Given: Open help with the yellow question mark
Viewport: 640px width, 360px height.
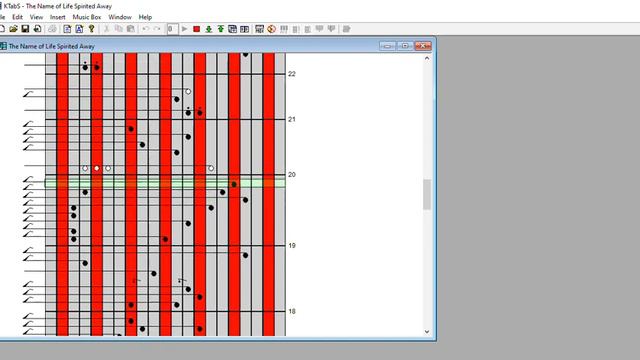Looking at the screenshot, I should pos(91,29).
